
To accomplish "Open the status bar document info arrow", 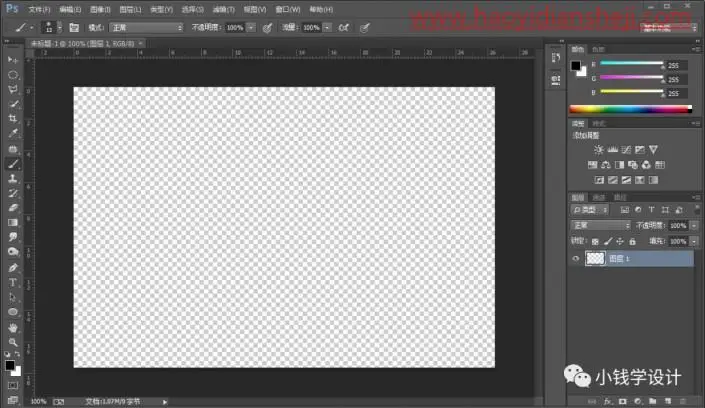I will (165, 402).
